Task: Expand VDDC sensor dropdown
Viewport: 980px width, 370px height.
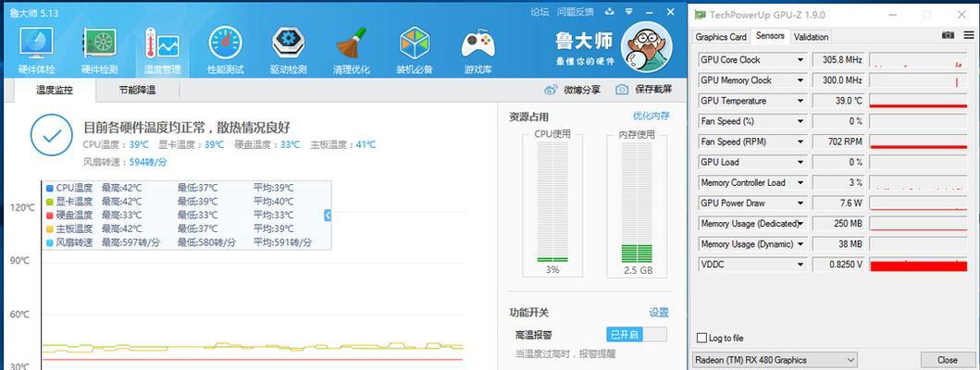Action: tap(800, 265)
